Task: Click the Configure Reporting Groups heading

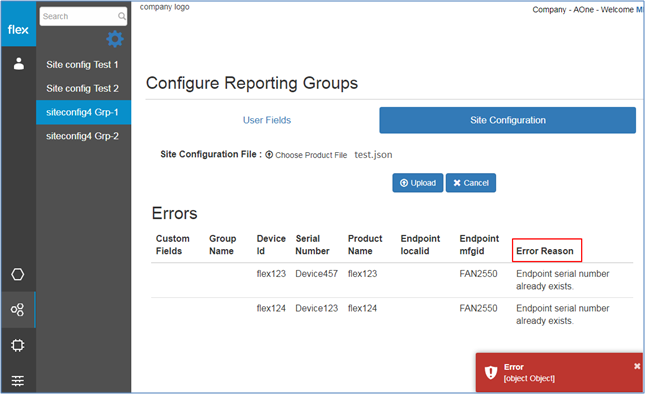Action: pyautogui.click(x=252, y=83)
